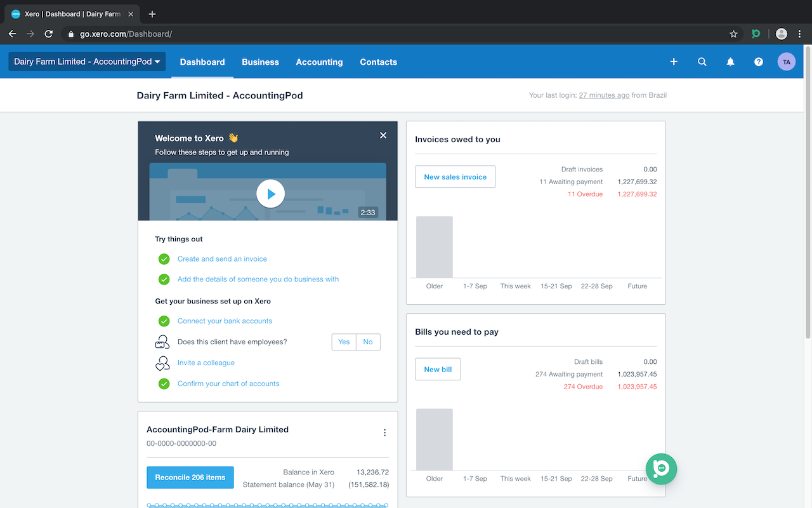Expand the Dairy Farm Limited organisation dropdown

tap(87, 62)
